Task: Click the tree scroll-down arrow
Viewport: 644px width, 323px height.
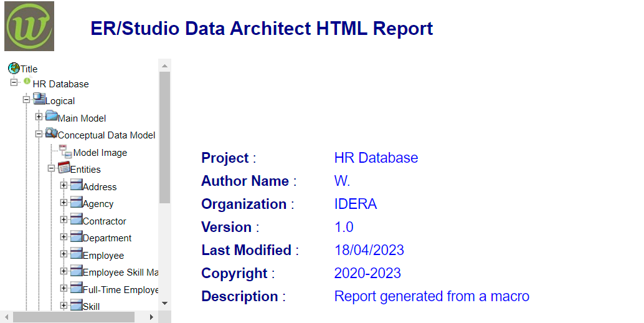Action: (x=164, y=304)
